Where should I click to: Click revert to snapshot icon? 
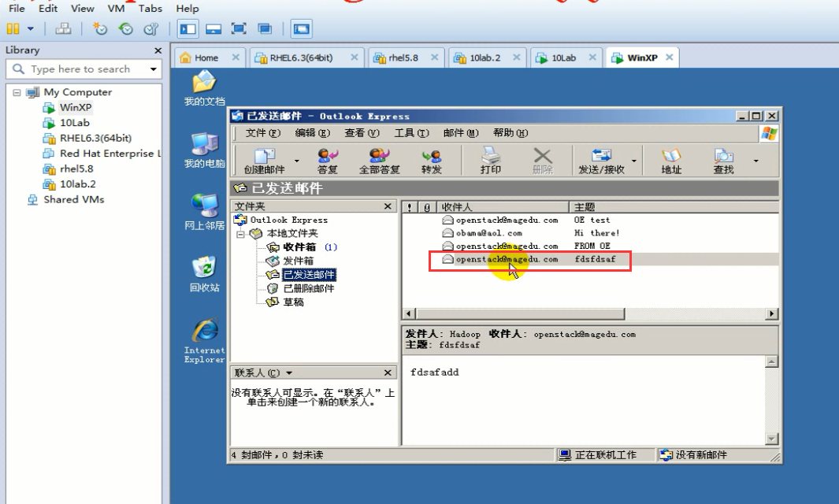(126, 29)
